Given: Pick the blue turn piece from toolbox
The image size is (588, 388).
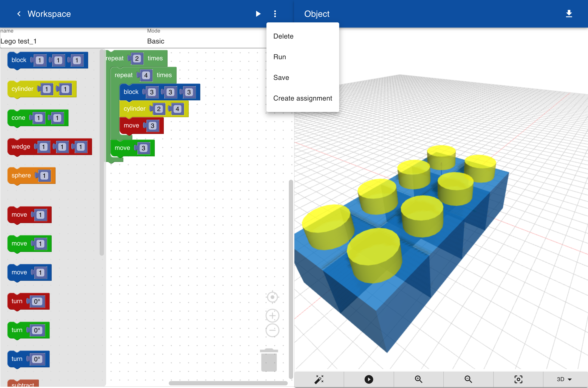Looking at the screenshot, I should 17,359.
